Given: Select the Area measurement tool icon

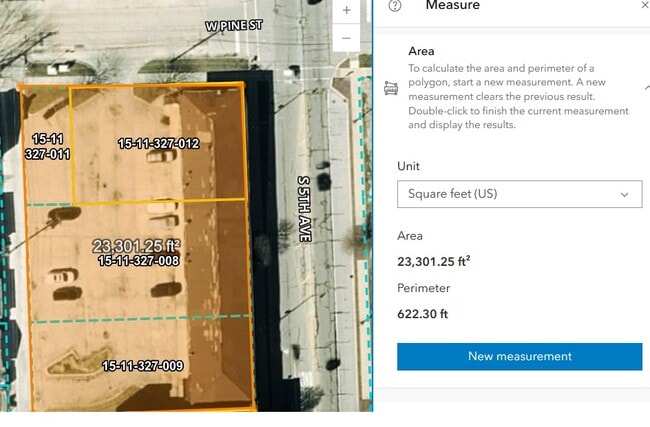Looking at the screenshot, I should coord(391,89).
